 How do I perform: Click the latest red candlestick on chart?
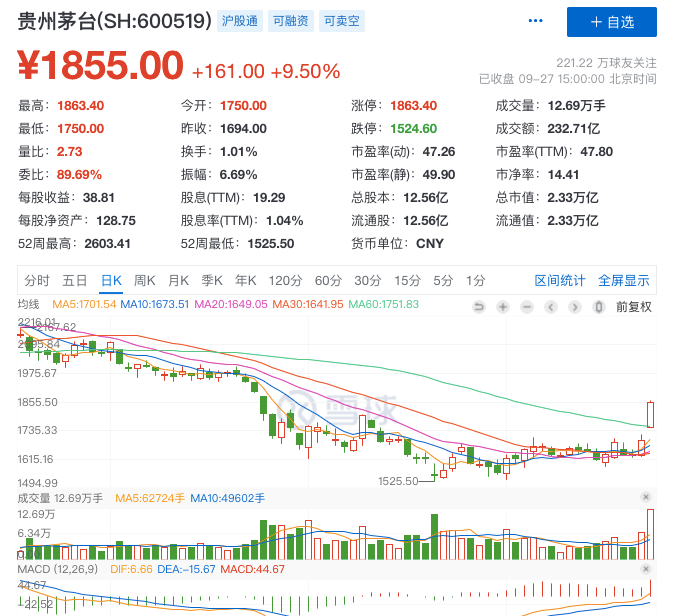(650, 414)
